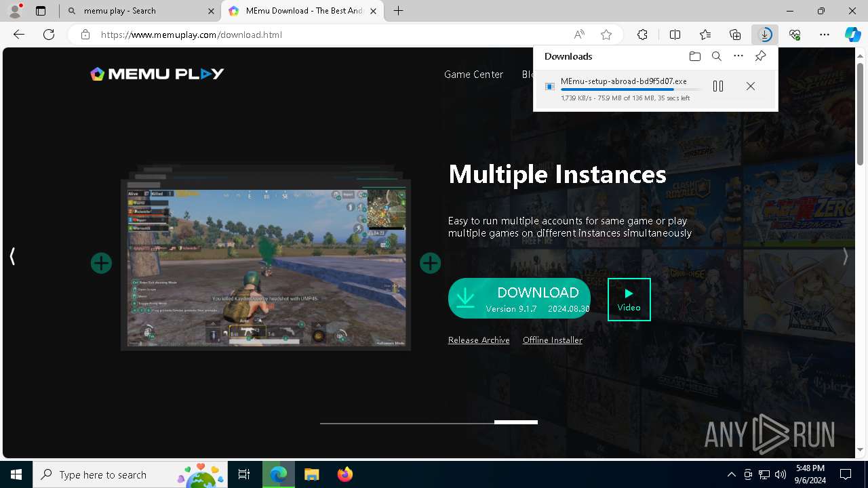Activate Read aloud in address bar
The height and width of the screenshot is (488, 868).
pyautogui.click(x=579, y=35)
